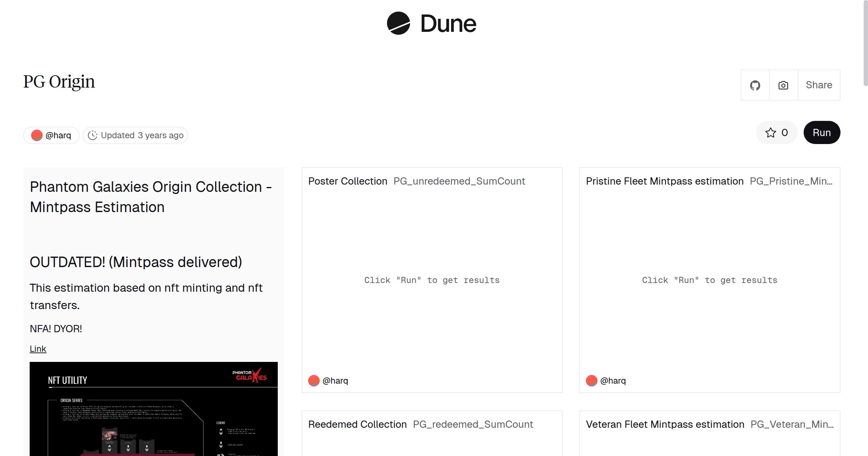The height and width of the screenshot is (456, 868).
Task: Open the NFT Utility image thumbnail
Action: [154, 409]
